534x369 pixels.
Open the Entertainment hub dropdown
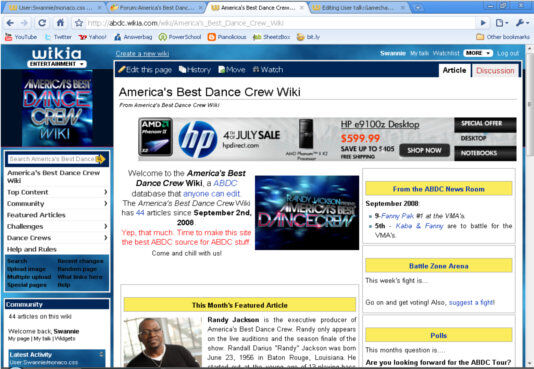pyautogui.click(x=57, y=64)
